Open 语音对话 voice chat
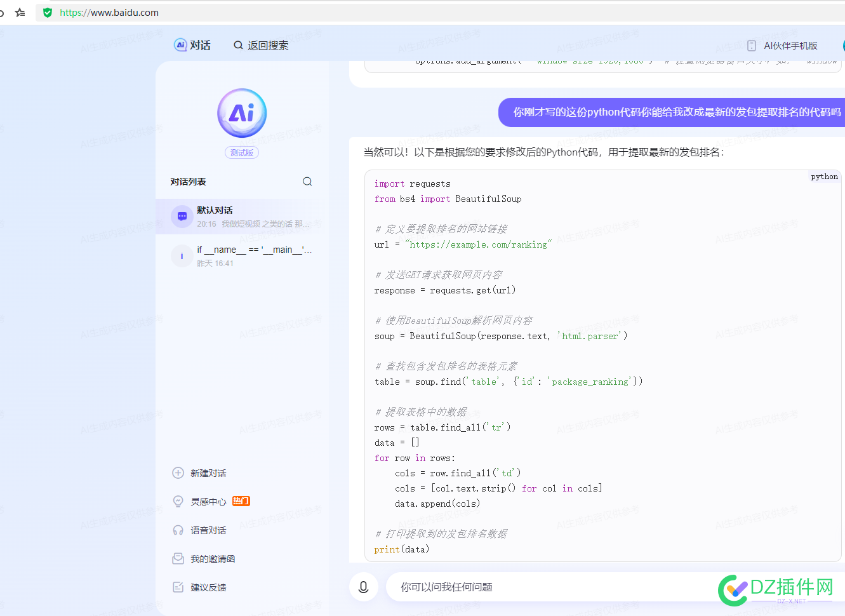 click(x=208, y=530)
